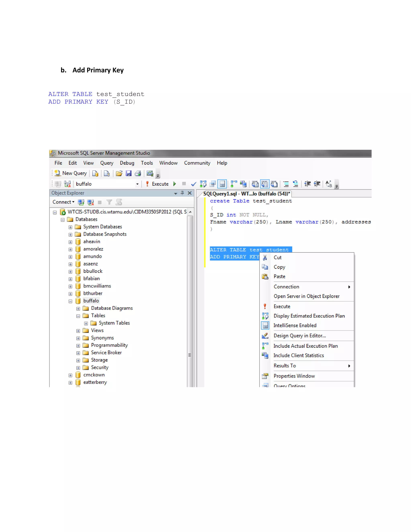
Task: Click the Open File folder icon
Action: point(119,173)
